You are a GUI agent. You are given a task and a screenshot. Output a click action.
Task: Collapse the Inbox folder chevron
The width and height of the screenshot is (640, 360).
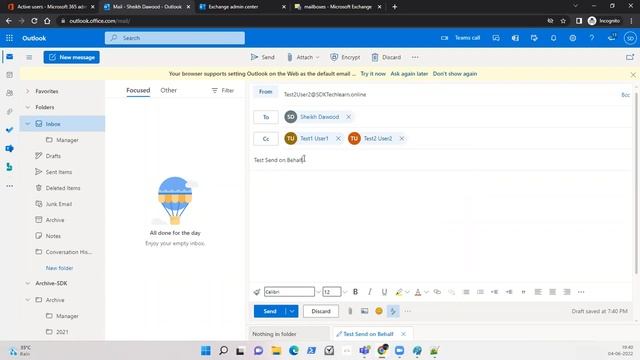(28, 124)
